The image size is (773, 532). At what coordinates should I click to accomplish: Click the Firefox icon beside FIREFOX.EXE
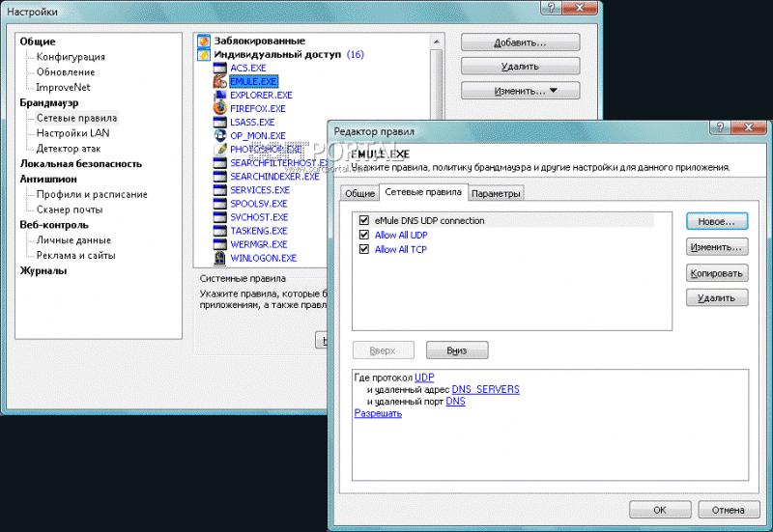[x=220, y=108]
